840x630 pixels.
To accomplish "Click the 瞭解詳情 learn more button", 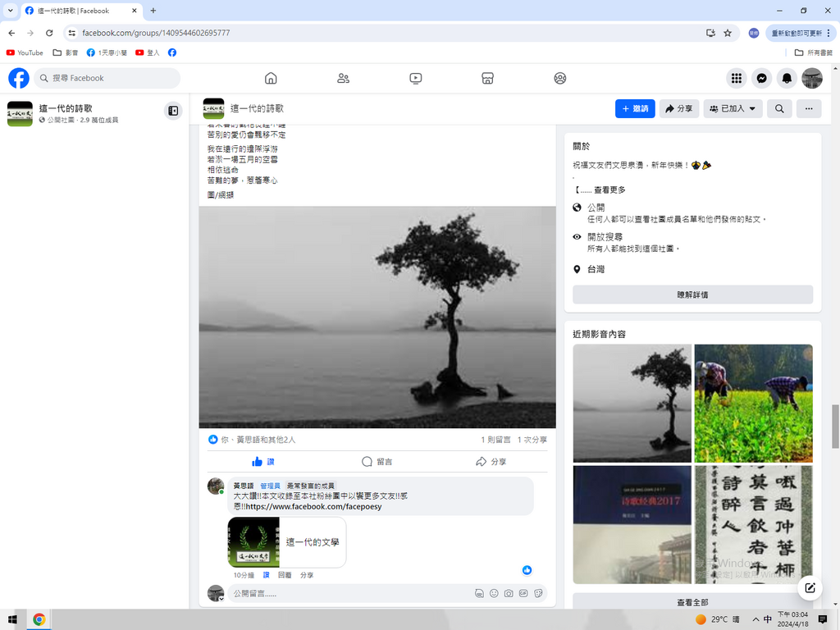I will coord(692,294).
